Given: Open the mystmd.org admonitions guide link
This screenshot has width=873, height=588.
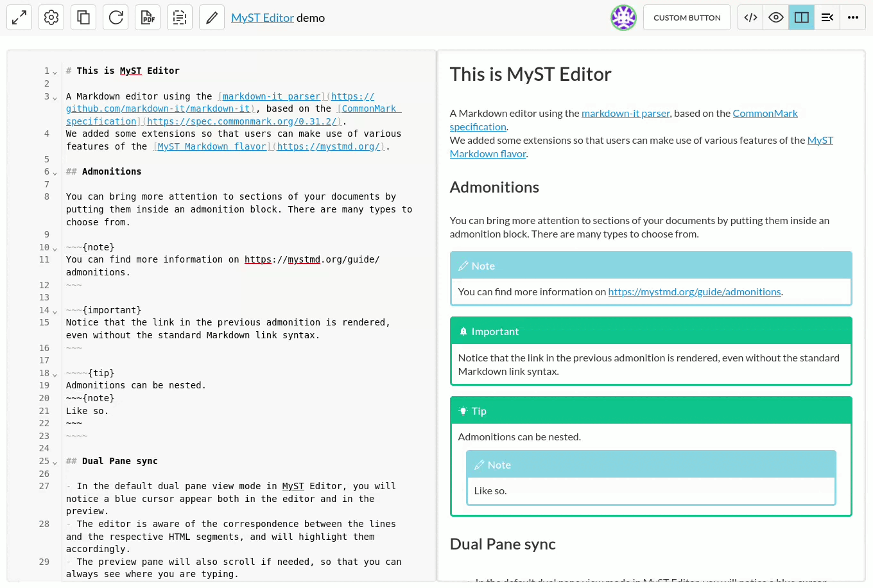Looking at the screenshot, I should click(695, 291).
